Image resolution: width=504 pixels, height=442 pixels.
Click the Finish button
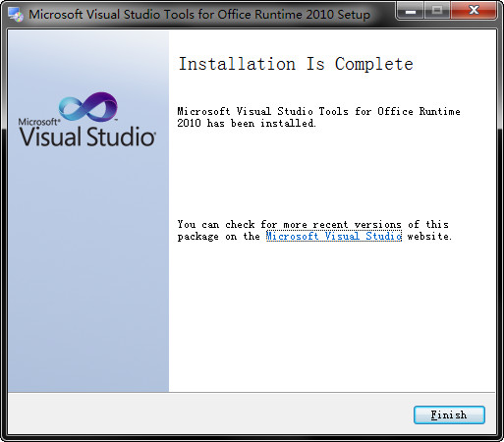pyautogui.click(x=449, y=414)
